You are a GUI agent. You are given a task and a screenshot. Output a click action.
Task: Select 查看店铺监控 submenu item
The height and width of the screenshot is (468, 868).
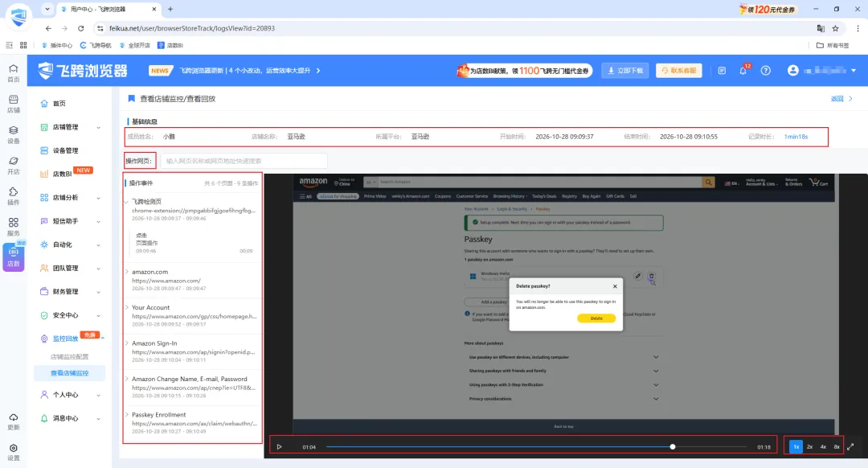69,373
